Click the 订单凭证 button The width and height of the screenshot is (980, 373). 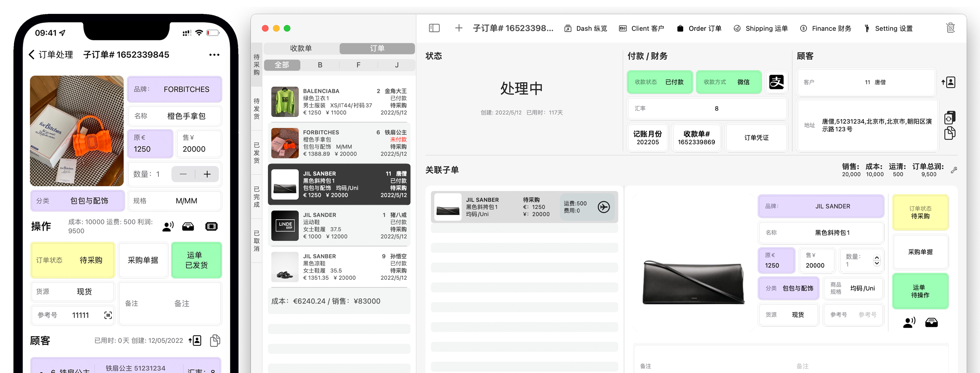coord(756,138)
